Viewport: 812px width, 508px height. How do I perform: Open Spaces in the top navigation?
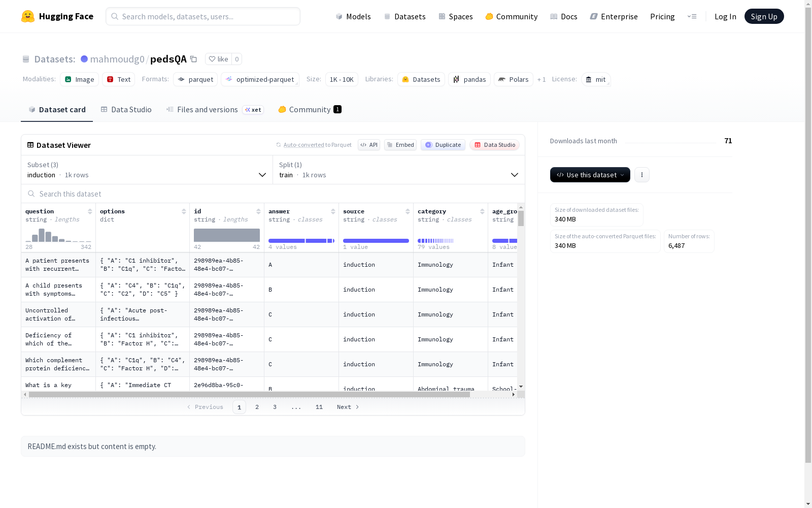(456, 16)
